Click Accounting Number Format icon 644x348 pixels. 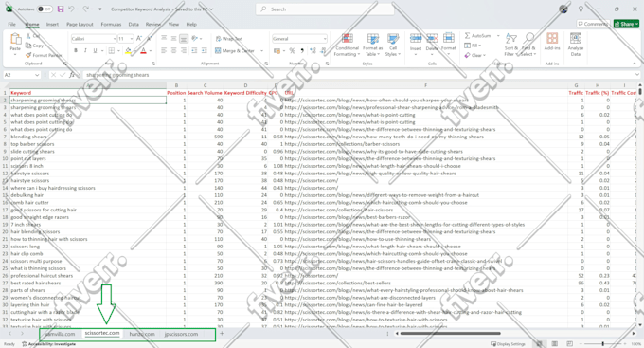[277, 50]
